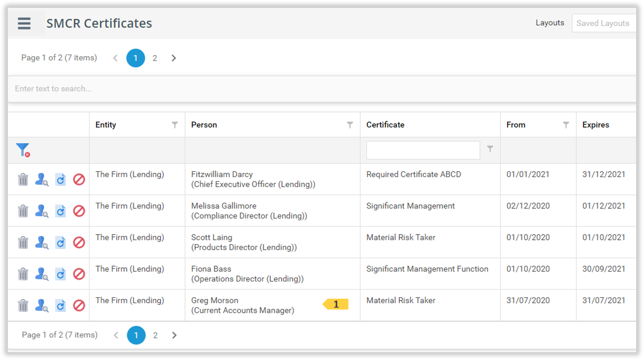Sort by the Person column header
Screen dimensions: 644x360
click(204, 125)
